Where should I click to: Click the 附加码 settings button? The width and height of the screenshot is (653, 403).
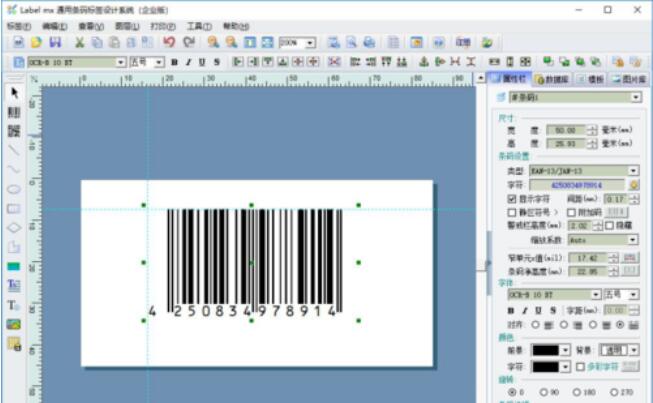(x=616, y=212)
